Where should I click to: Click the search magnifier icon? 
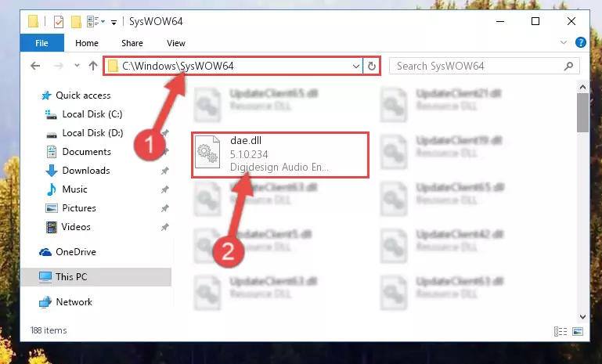(568, 66)
